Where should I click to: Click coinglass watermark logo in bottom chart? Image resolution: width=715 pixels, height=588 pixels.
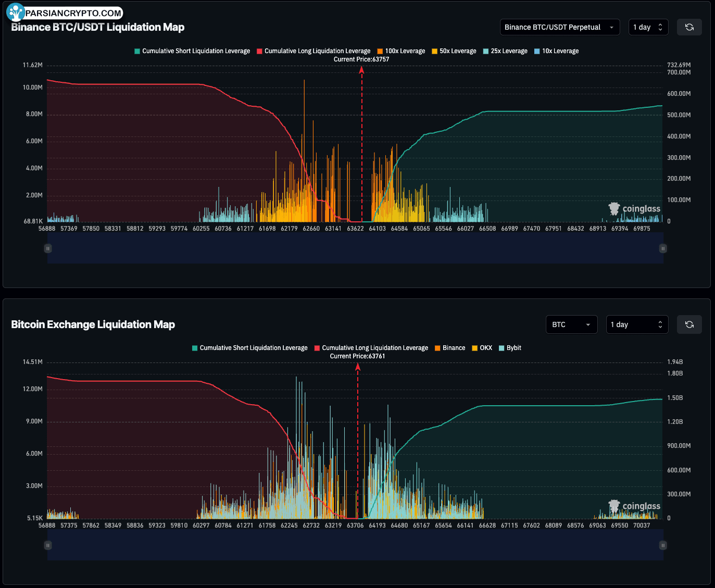tap(634, 506)
